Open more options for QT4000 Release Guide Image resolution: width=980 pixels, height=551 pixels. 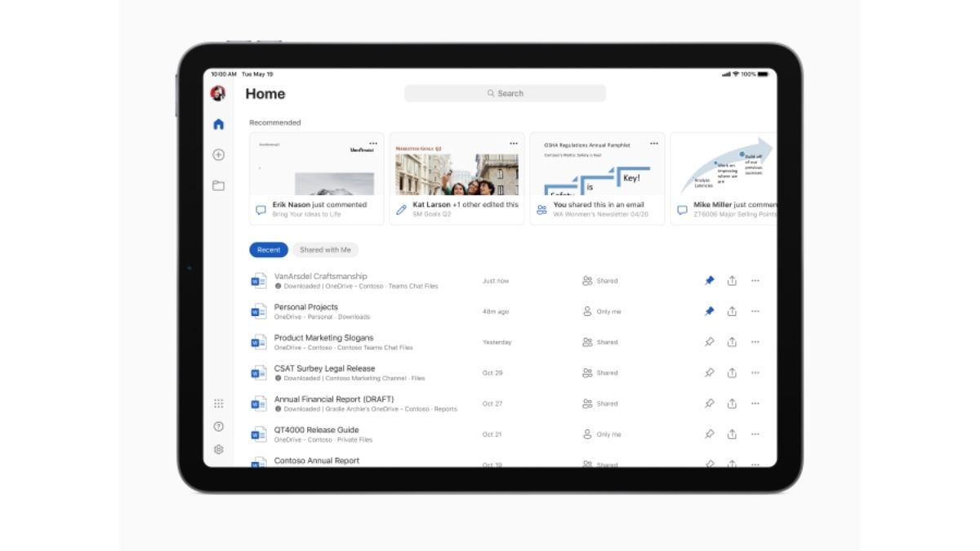755,434
